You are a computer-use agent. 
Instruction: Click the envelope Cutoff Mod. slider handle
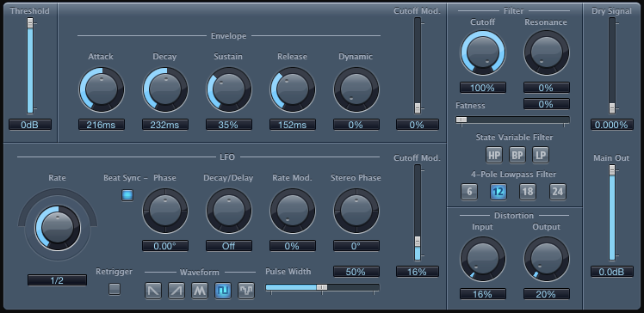pos(418,107)
